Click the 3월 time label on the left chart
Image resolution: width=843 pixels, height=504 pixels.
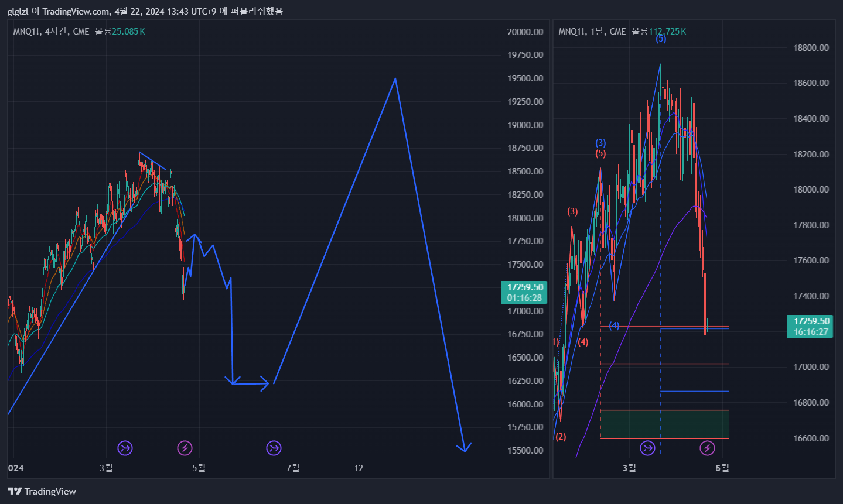[x=106, y=468]
